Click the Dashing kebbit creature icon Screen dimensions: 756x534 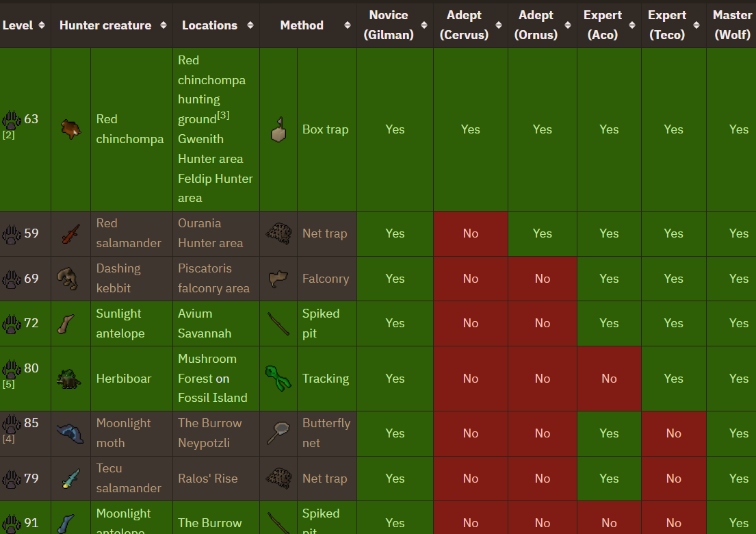point(68,279)
